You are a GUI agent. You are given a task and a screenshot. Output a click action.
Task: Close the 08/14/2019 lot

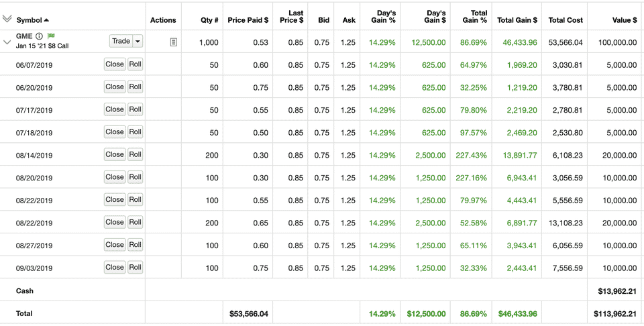point(115,154)
